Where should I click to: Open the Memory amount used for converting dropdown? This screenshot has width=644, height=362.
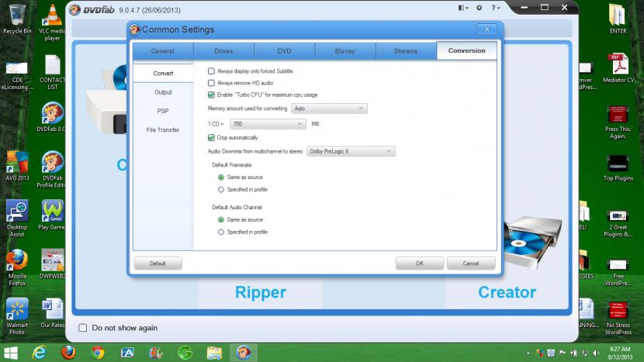point(329,109)
